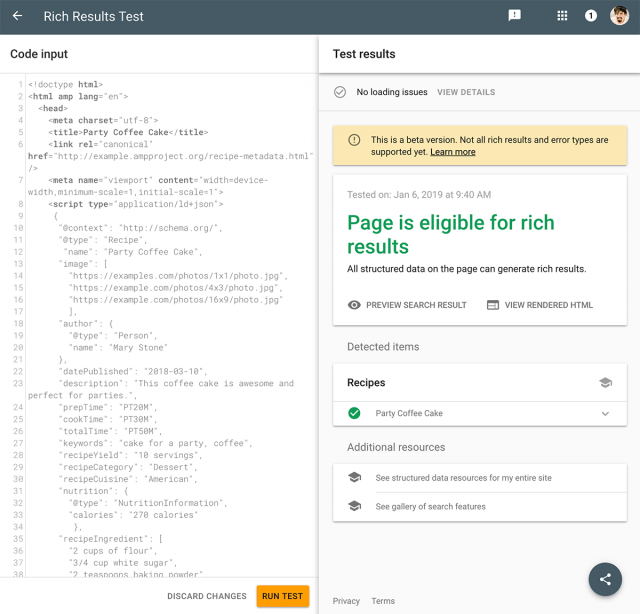Open gallery of search features
The image size is (640, 614).
430,507
